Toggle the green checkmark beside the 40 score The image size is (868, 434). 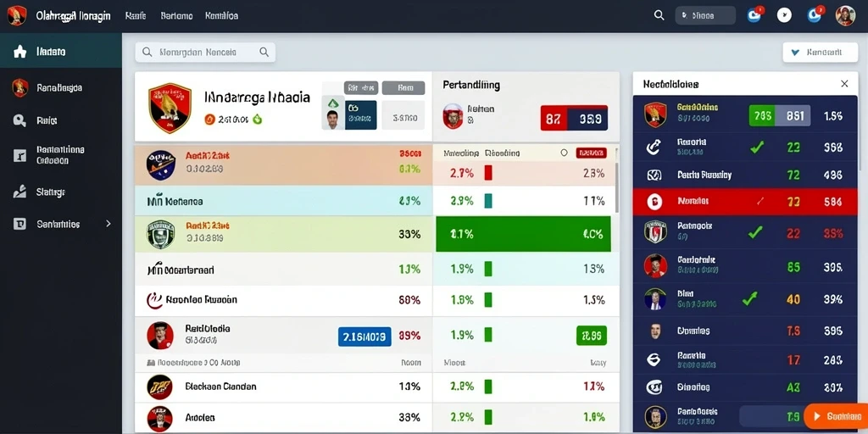(x=749, y=299)
